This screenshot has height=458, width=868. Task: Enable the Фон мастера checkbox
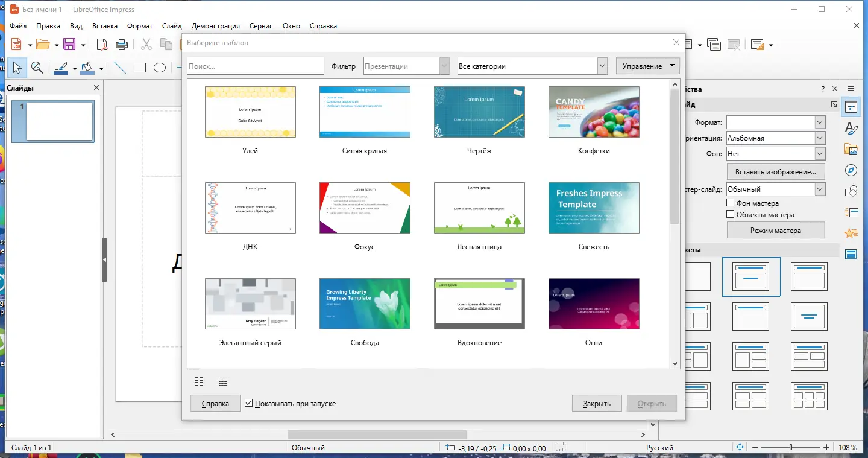coord(731,203)
